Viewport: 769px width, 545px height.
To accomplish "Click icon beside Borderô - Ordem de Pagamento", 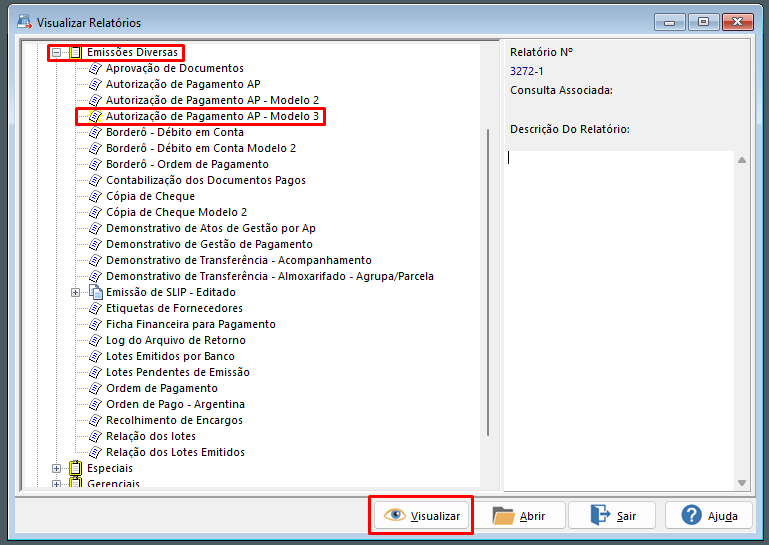I will point(95,164).
